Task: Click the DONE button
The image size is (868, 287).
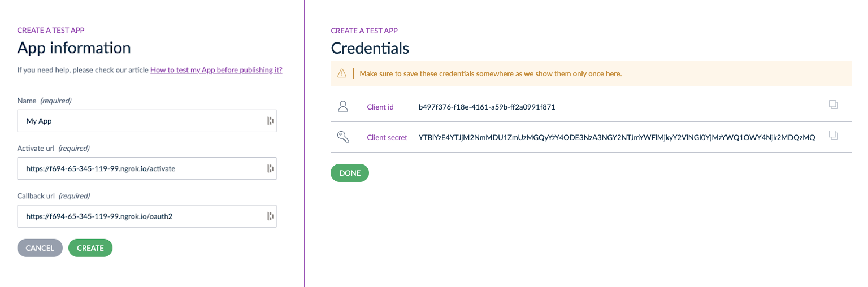Action: 350,173
